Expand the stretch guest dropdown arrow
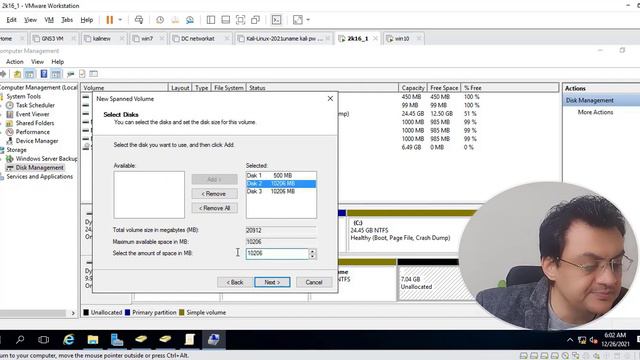 click(308, 20)
